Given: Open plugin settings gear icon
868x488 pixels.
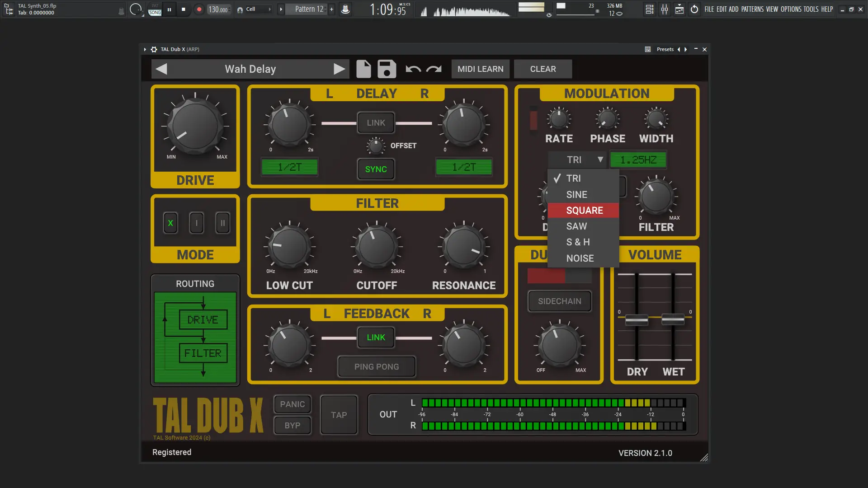Looking at the screenshot, I should (154, 49).
